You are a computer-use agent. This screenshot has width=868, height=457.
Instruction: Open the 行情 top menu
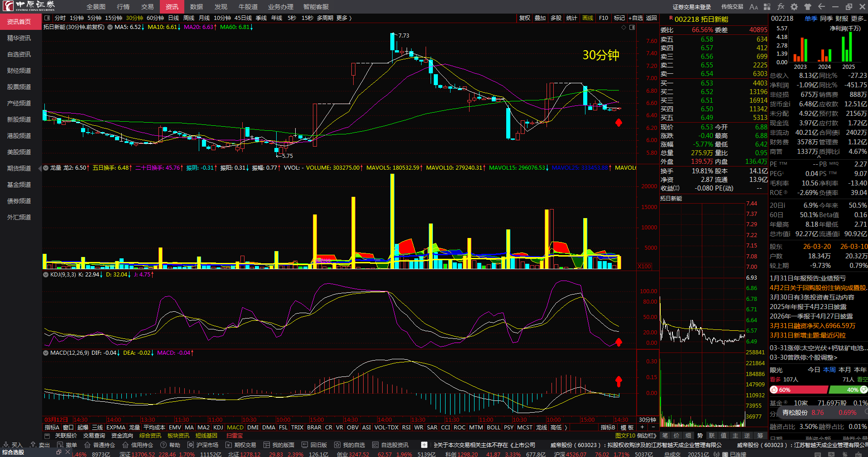pos(123,7)
